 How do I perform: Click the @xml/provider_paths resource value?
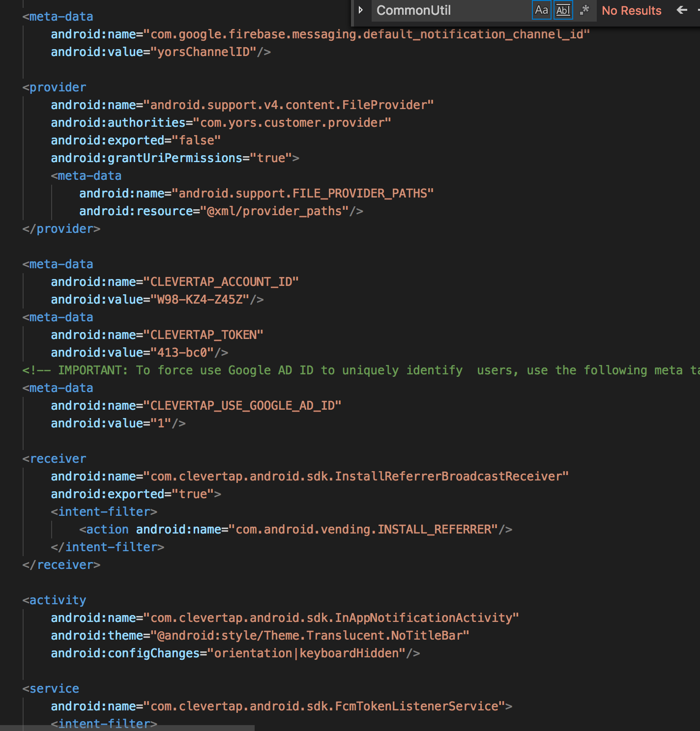click(273, 211)
